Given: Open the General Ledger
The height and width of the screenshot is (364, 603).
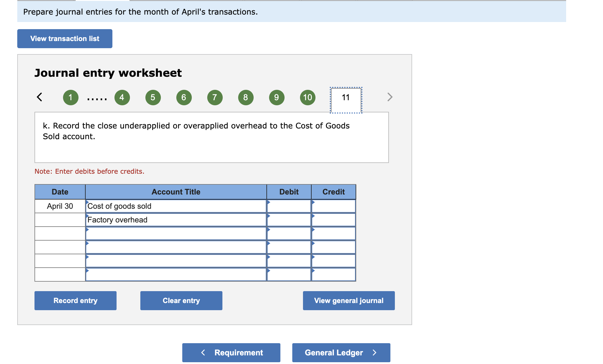Looking at the screenshot, I should tap(341, 352).
